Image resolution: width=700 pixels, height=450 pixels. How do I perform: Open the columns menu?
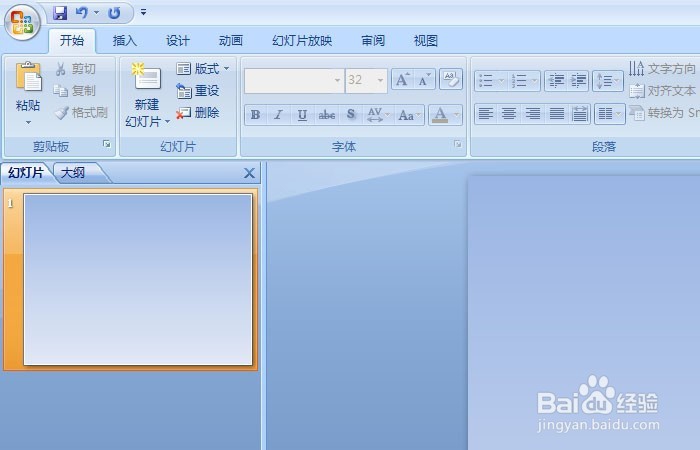(610, 113)
